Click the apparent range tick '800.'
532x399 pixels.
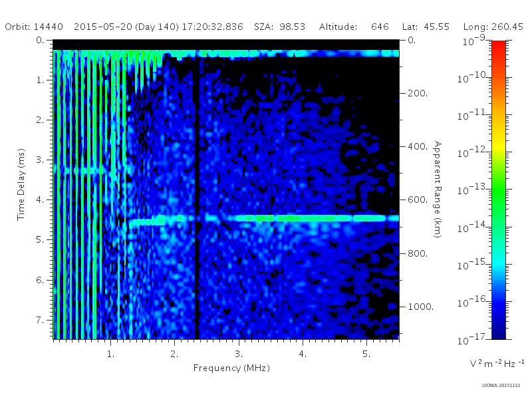click(418, 253)
